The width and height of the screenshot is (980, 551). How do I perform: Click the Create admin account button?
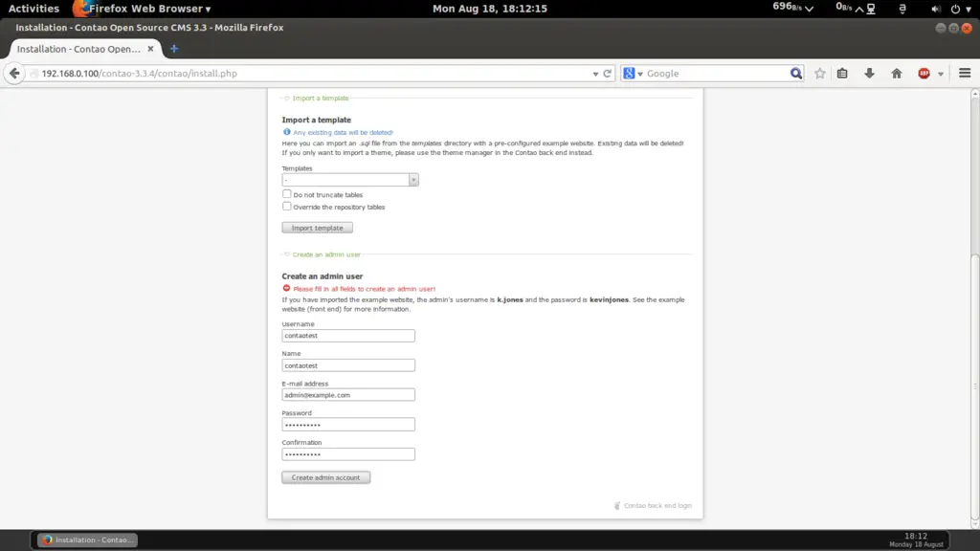325,477
